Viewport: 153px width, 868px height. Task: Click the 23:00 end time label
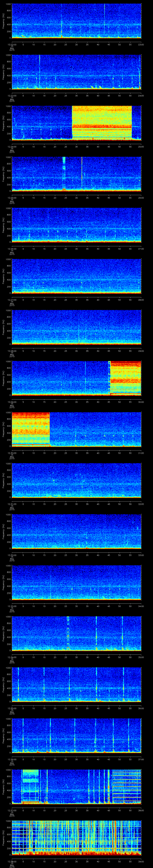tap(141, 44)
